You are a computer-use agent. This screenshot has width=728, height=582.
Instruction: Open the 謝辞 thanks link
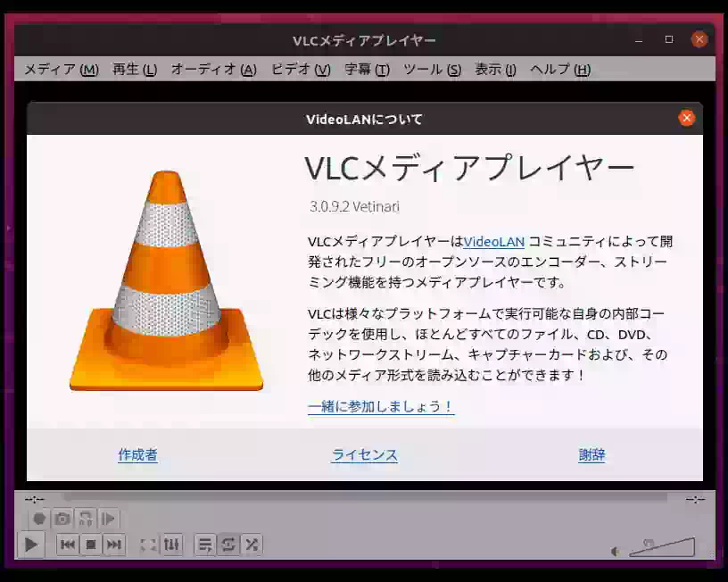pyautogui.click(x=591, y=454)
